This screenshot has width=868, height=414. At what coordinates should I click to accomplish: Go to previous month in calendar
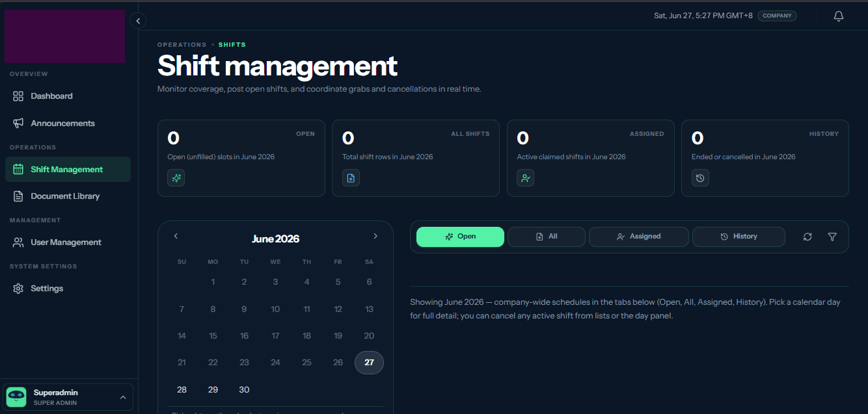176,236
